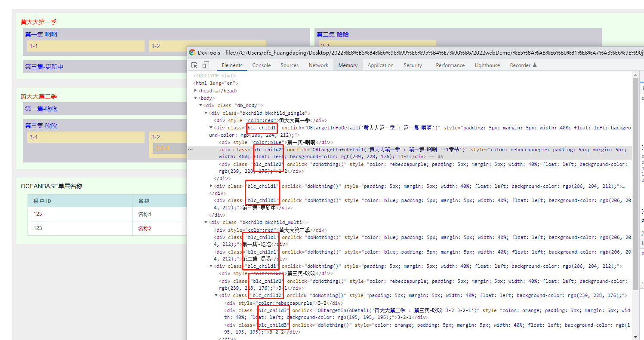Click the 第三集-吹吹 heading on the page
The height and width of the screenshot is (340, 644).
click(41, 126)
